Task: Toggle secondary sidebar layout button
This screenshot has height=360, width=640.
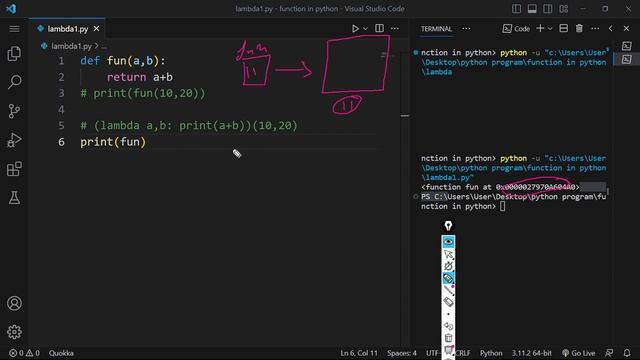Action: pyautogui.click(x=548, y=9)
